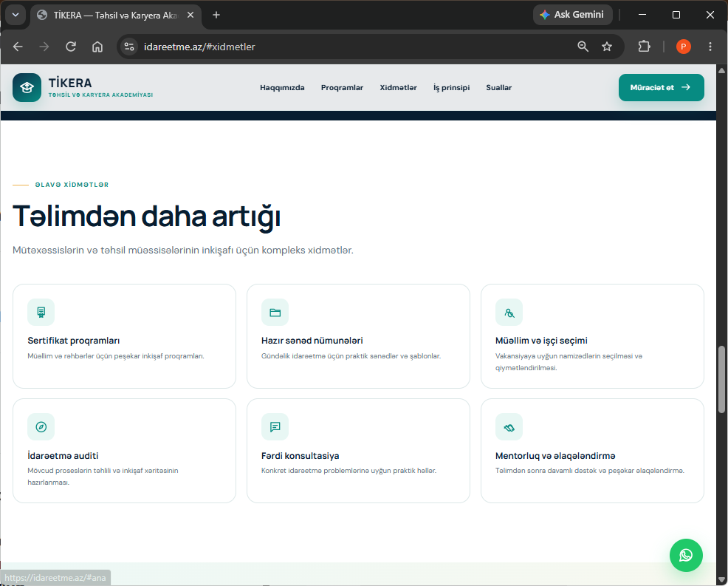Click the TİKERA graduation cap logo

click(x=27, y=87)
